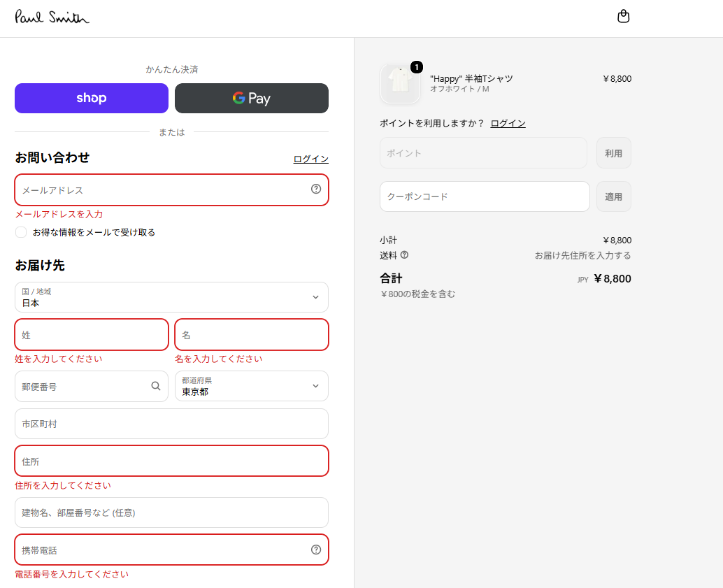The height and width of the screenshot is (588, 723).
Task: Click the 名を入力してください error text
Action: (x=219, y=359)
